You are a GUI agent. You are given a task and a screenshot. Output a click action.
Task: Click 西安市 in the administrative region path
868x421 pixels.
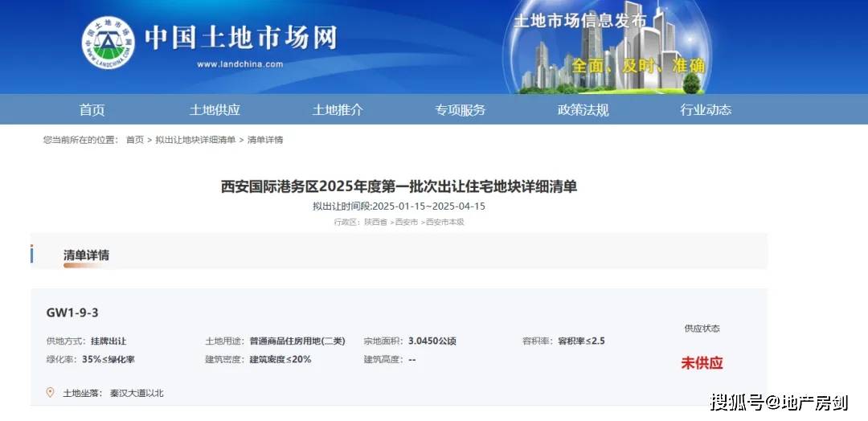(x=406, y=223)
